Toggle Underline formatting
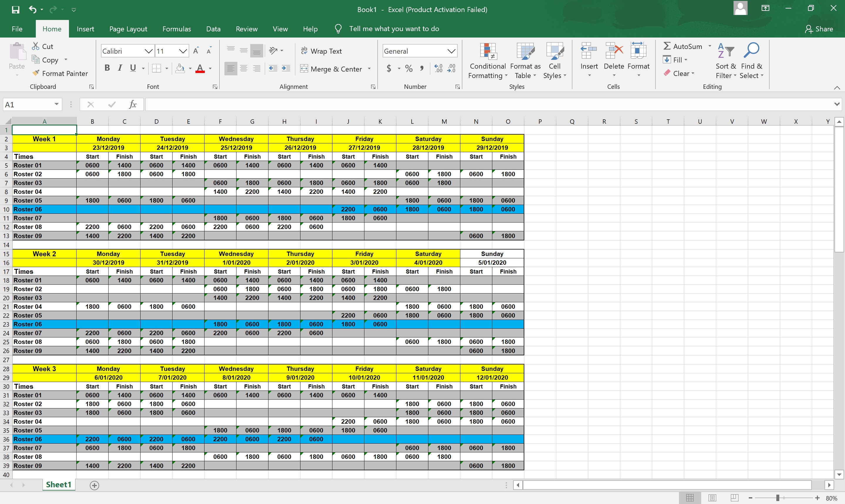 pos(133,68)
